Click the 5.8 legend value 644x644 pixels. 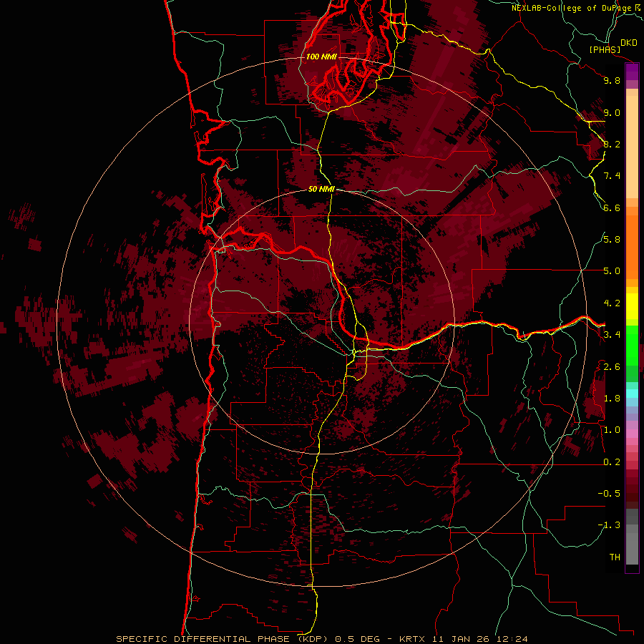click(612, 240)
